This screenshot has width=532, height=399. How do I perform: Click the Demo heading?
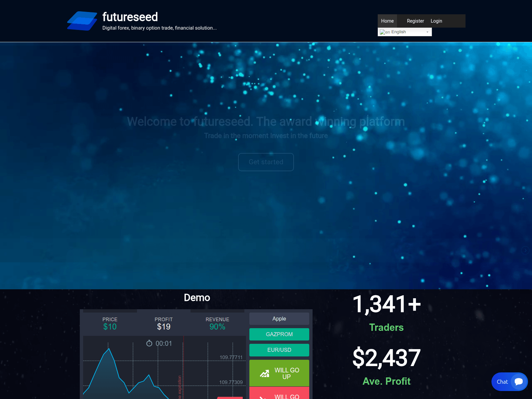[197, 298]
